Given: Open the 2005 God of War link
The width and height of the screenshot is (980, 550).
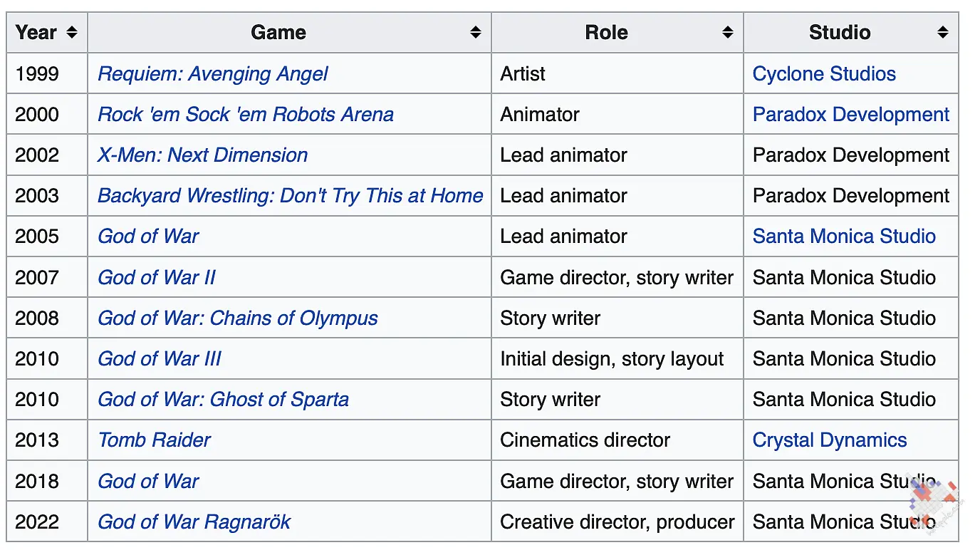Looking at the screenshot, I should [148, 237].
